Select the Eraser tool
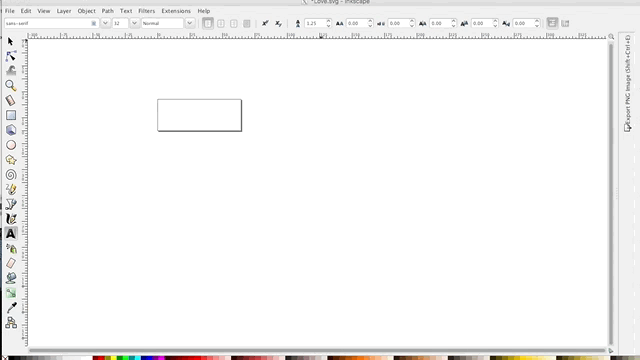This screenshot has height=360, width=640. tap(11, 263)
